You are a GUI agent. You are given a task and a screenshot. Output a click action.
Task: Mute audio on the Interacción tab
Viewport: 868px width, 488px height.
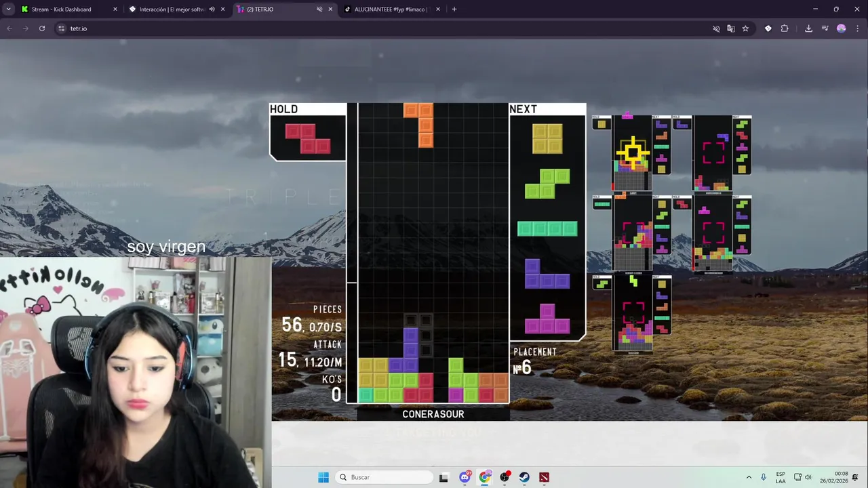[x=212, y=9]
